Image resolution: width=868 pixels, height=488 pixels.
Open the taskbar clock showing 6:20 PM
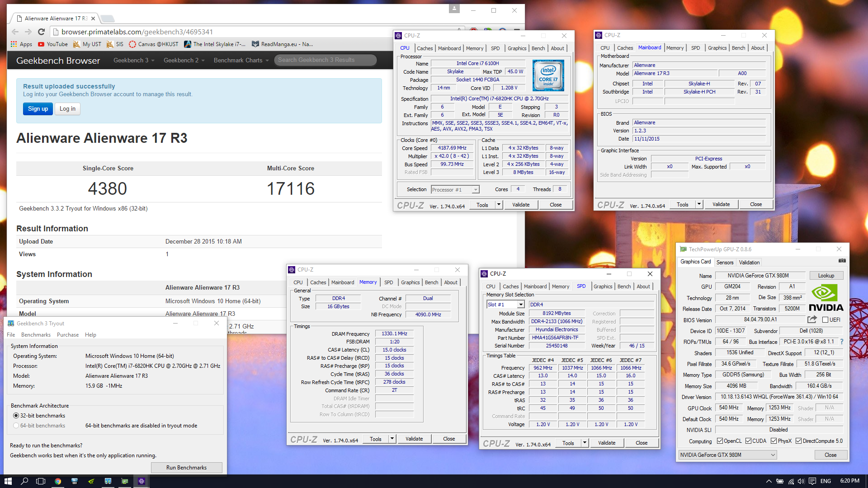click(850, 481)
